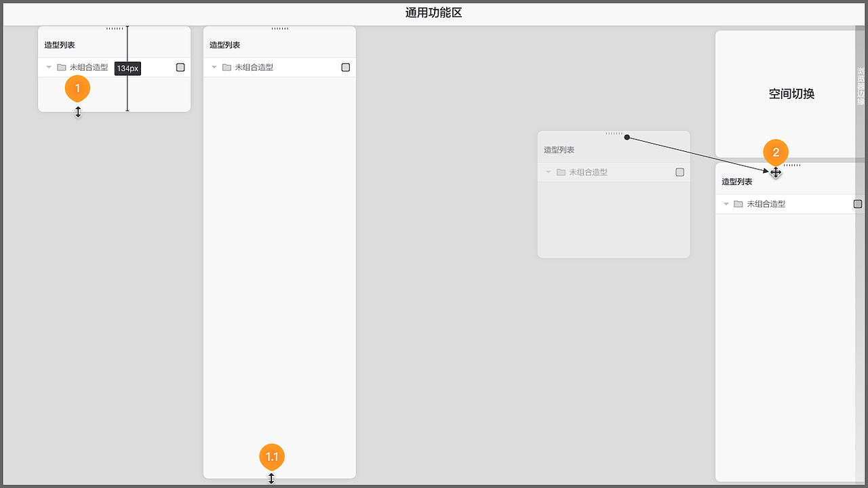Enable the checkbox in second panel's 未组合造型 row
This screenshot has height=488, width=868.
click(345, 67)
